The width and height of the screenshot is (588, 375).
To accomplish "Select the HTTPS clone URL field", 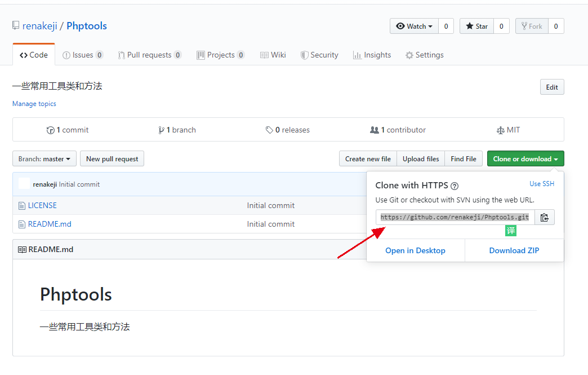I will pos(455,217).
